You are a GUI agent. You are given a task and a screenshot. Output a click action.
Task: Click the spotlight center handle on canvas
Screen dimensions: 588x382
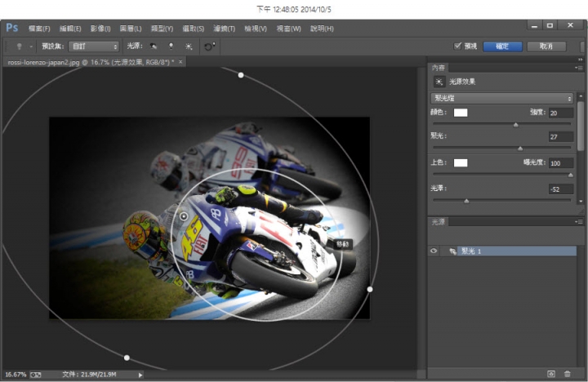coord(184,216)
